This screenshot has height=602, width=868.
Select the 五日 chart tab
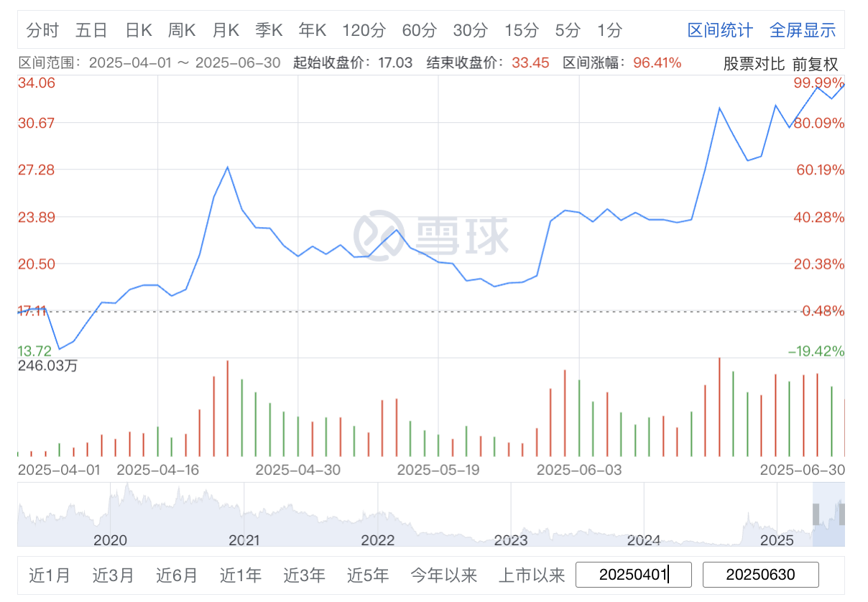(x=91, y=30)
